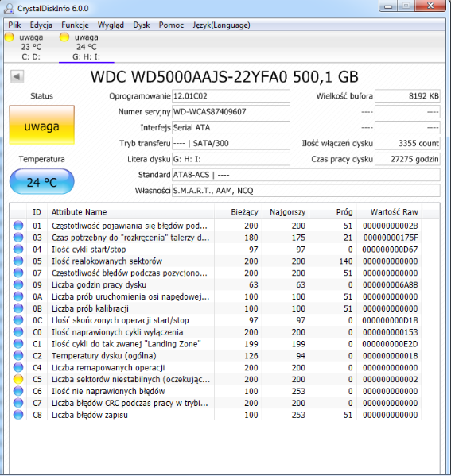Click the Próg column header
Screen dimensions: 451x476
(x=332, y=212)
